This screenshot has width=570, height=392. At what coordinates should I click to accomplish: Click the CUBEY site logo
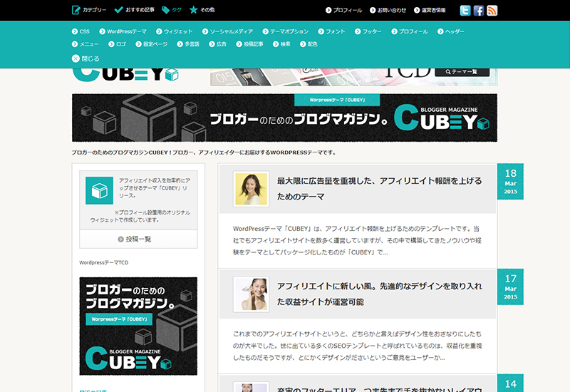(x=125, y=75)
